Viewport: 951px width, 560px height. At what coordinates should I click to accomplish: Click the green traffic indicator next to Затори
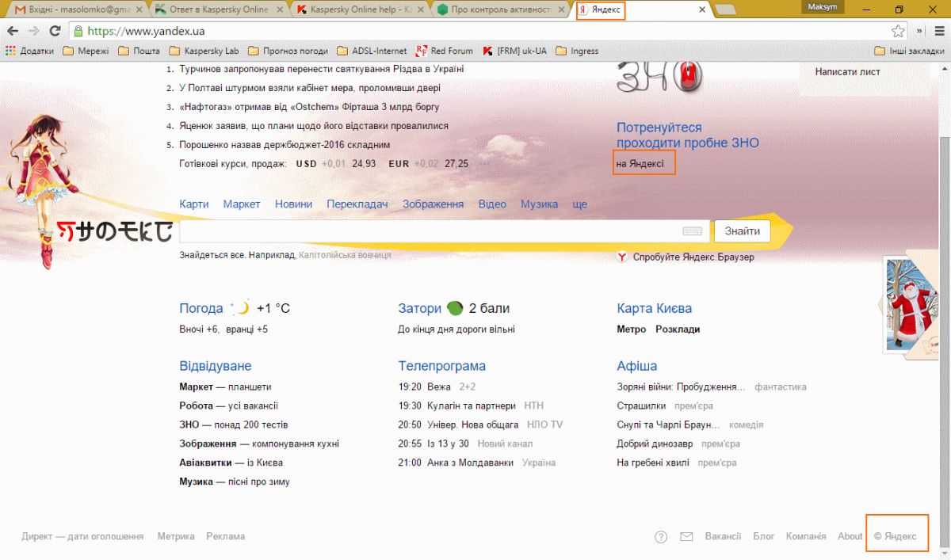455,308
